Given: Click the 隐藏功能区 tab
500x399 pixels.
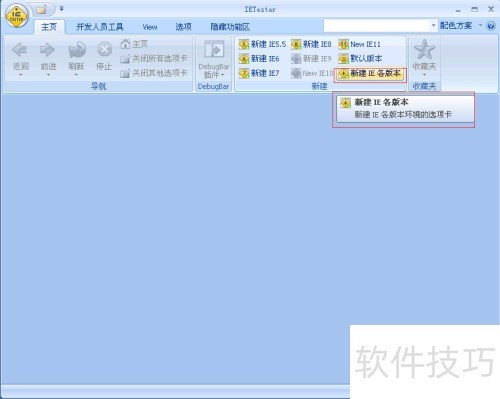Looking at the screenshot, I should pos(230,27).
